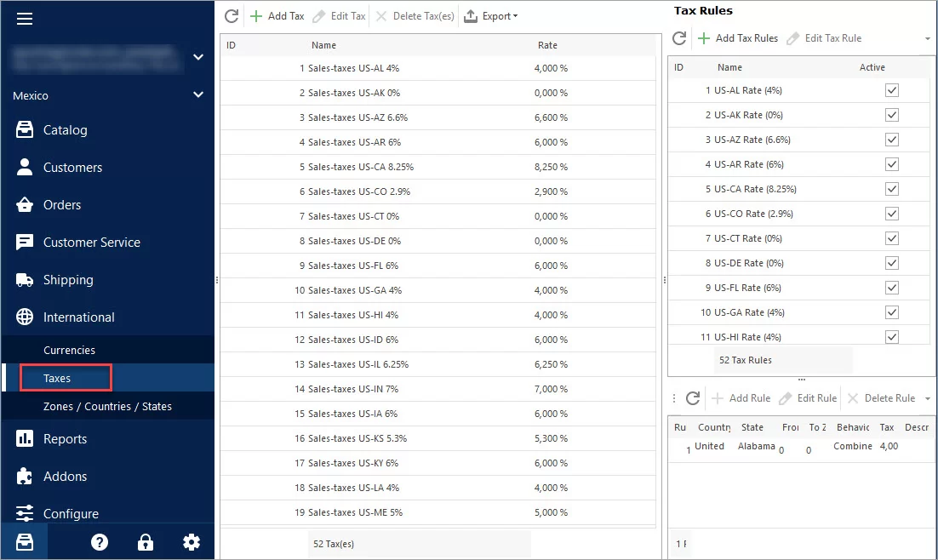Toggle Active checkbox for US-FL Rate (6%)
This screenshot has height=560, width=938.
point(891,288)
